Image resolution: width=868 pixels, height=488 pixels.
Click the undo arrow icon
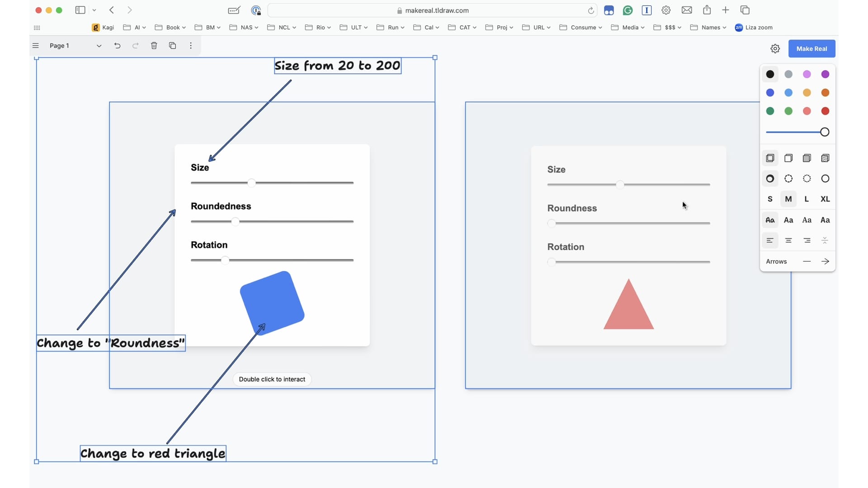point(117,46)
